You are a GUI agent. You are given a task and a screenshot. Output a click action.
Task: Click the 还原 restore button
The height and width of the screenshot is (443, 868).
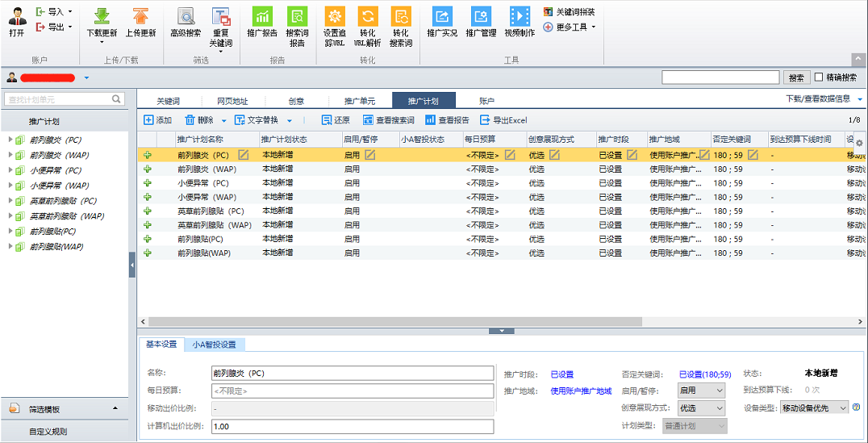pyautogui.click(x=336, y=120)
